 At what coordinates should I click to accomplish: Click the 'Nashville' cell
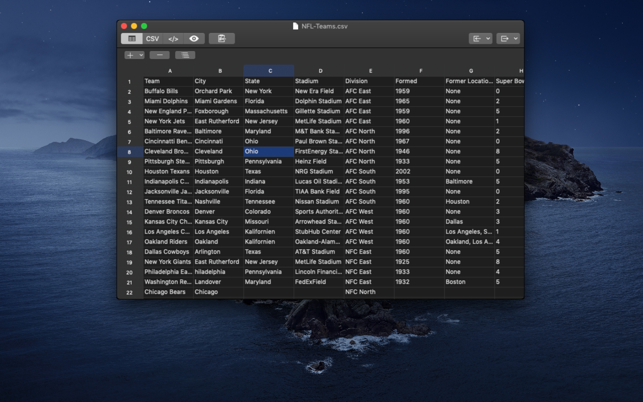tap(219, 202)
